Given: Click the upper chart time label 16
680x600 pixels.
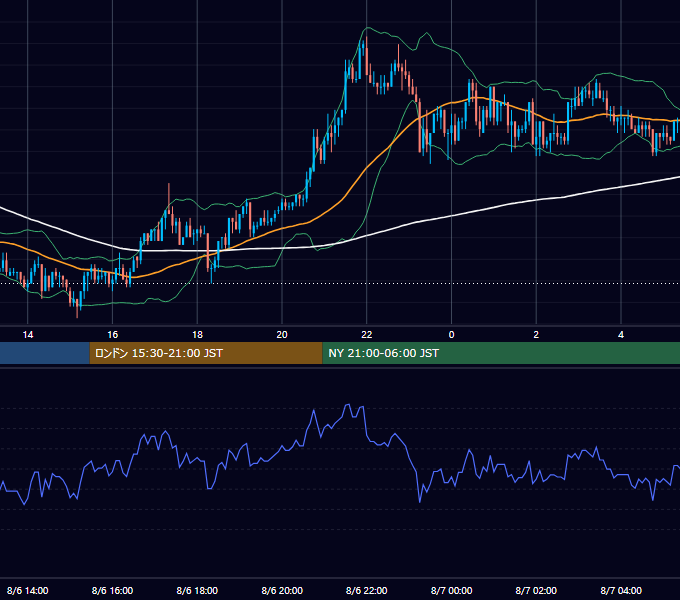Looking at the screenshot, I should click(x=112, y=335).
